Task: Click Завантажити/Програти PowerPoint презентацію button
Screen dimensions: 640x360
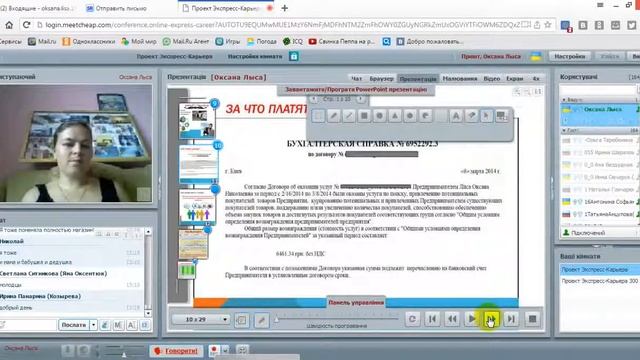Action: coord(356,89)
